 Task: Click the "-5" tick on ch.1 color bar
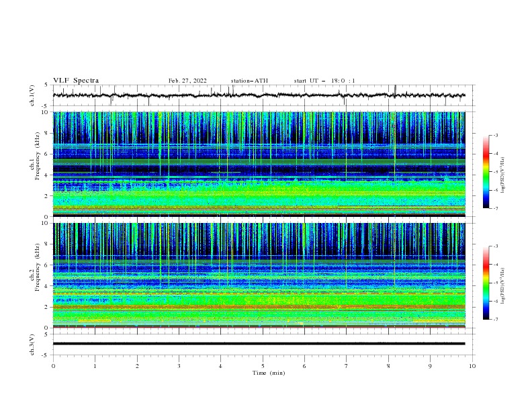coord(495,172)
